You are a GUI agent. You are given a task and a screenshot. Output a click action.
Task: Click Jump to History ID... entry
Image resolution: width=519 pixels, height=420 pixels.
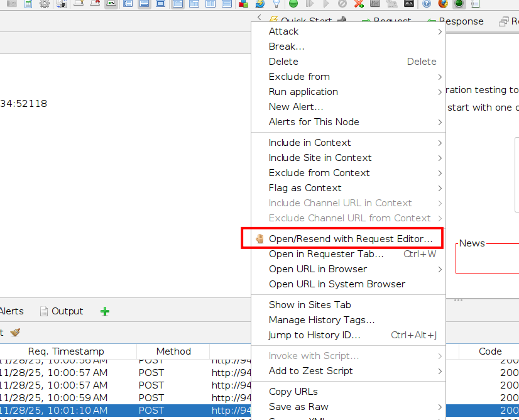[314, 335]
